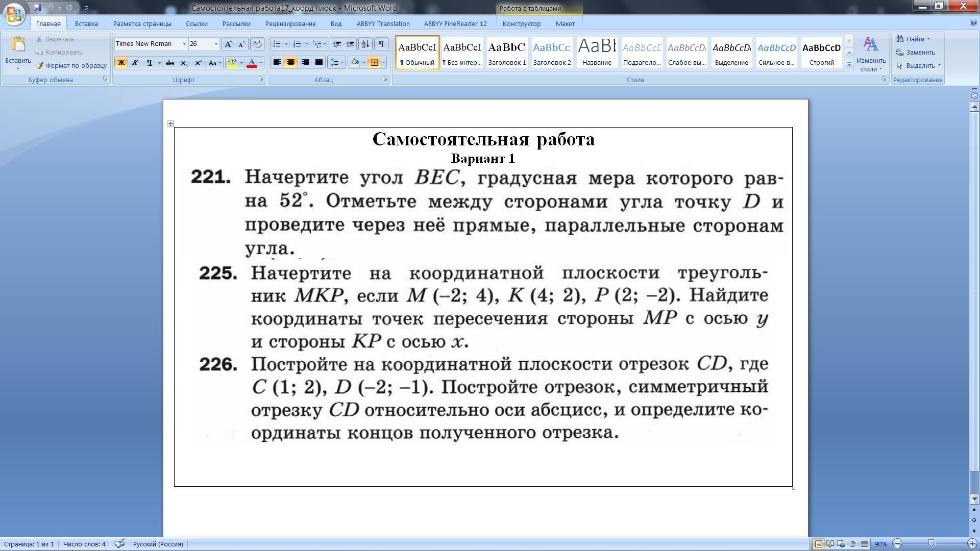Toggle Italic formatting
Image resolution: width=980 pixels, height=551 pixels.
[135, 63]
